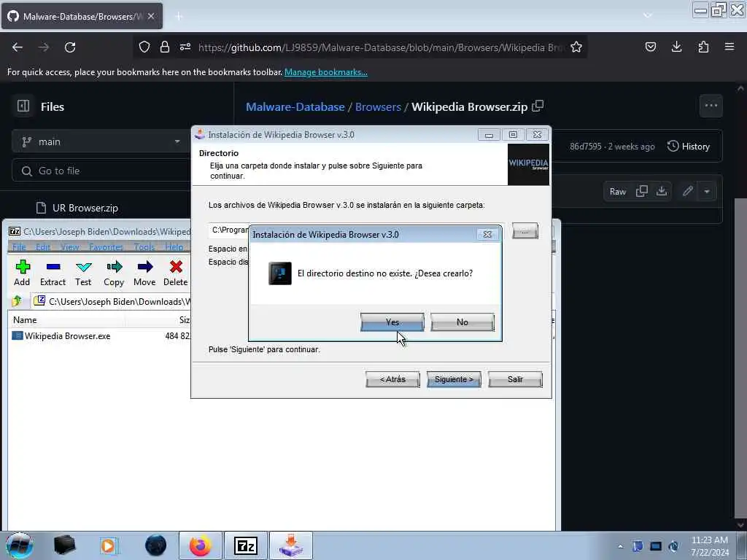
Task: Open folder browse button in installer
Action: 525,231
